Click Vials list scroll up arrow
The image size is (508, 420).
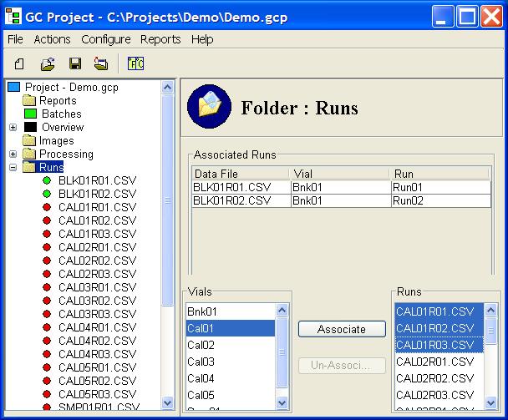point(282,311)
